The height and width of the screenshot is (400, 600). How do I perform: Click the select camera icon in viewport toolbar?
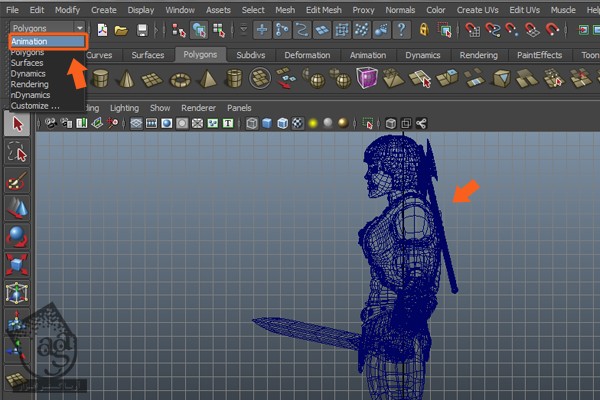[x=51, y=123]
